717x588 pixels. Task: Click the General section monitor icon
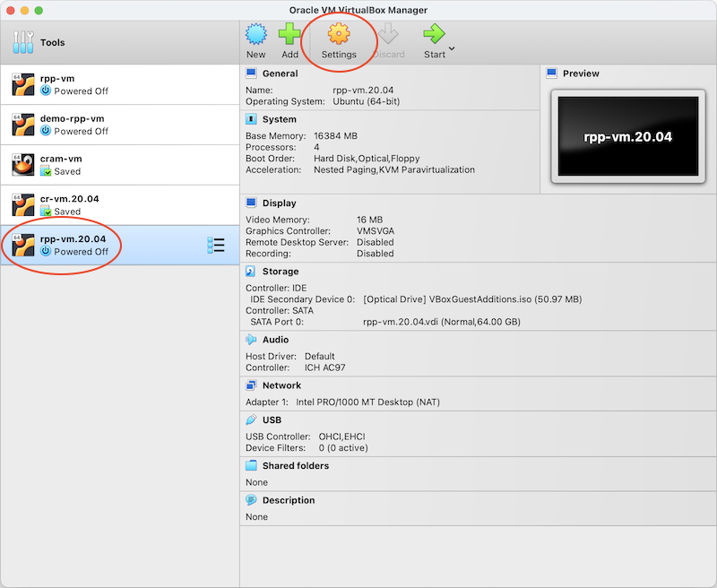point(249,73)
